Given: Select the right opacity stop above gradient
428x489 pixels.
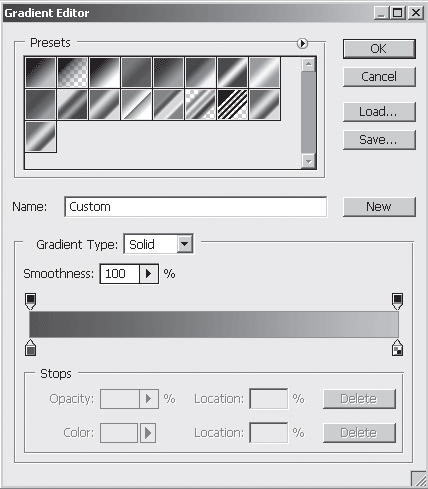Looking at the screenshot, I should tap(397, 301).
